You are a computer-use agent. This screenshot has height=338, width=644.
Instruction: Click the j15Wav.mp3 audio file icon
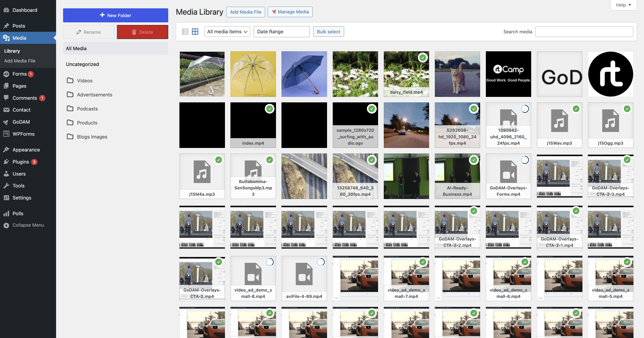pyautogui.click(x=559, y=121)
